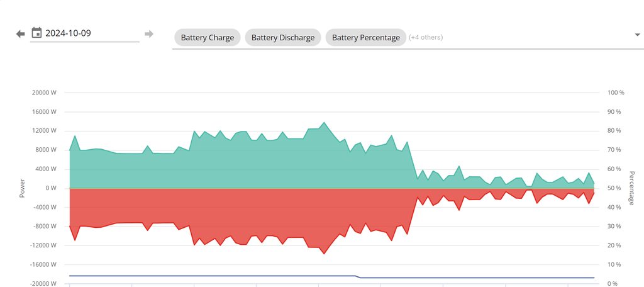Click the 0 W axis label
The image size is (644, 287).
51,188
